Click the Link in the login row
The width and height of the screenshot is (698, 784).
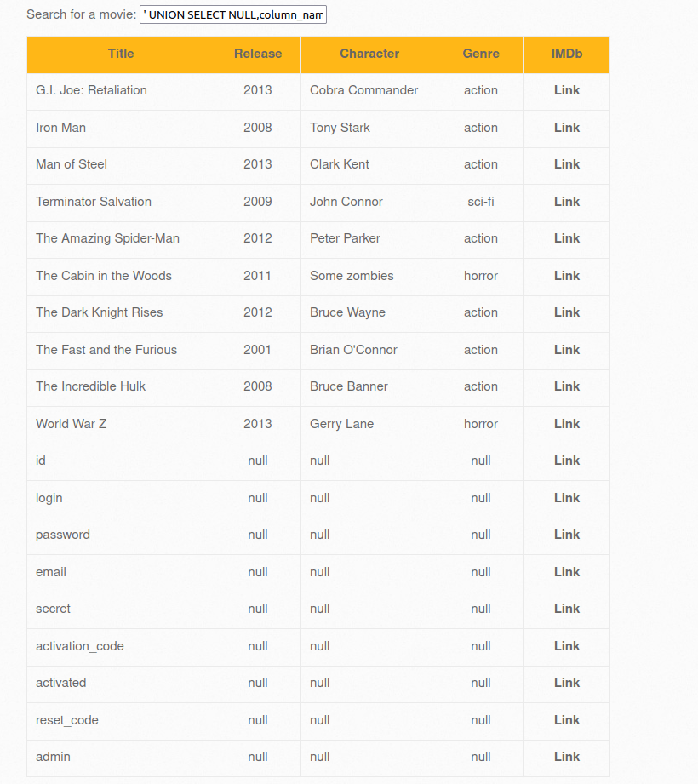click(x=567, y=498)
